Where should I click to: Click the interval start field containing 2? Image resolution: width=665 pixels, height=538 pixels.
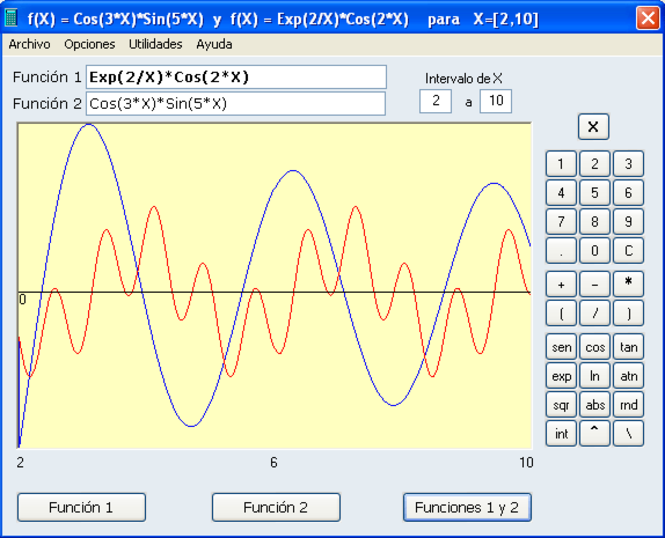click(435, 101)
